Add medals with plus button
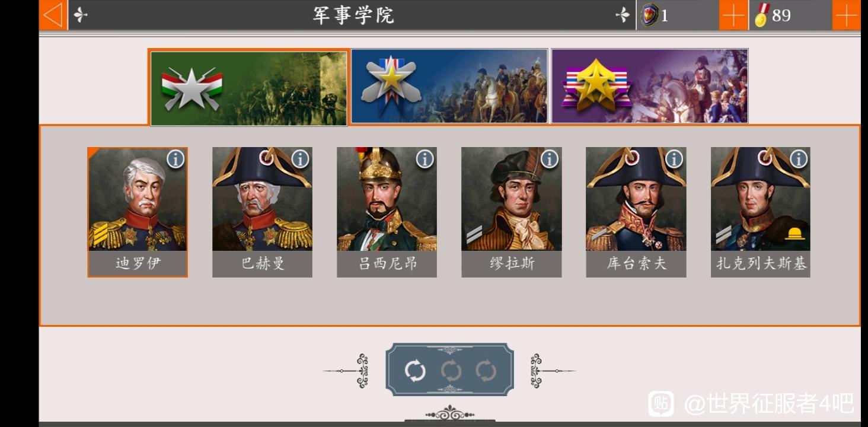This screenshot has width=868, height=427. (x=846, y=15)
